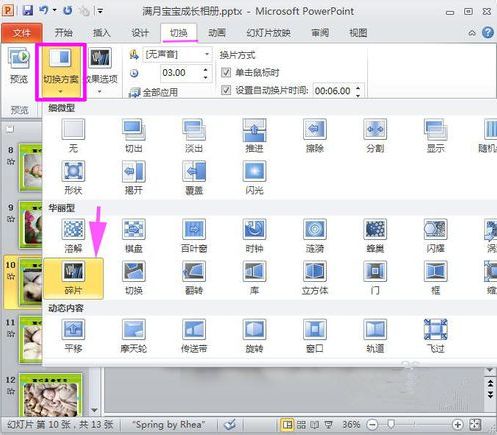Image resolution: width=497 pixels, height=435 pixels.
Task: Select the 擦除 wipe transition
Action: click(315, 136)
